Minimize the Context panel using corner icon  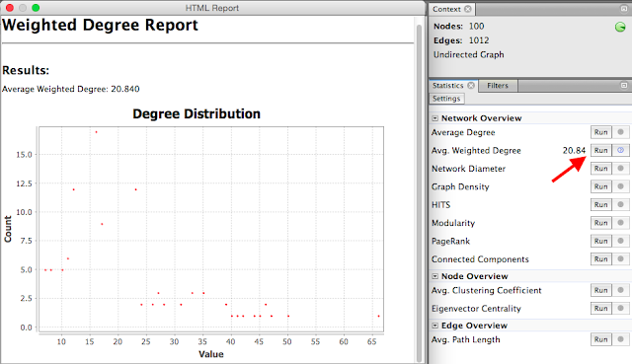[623, 9]
